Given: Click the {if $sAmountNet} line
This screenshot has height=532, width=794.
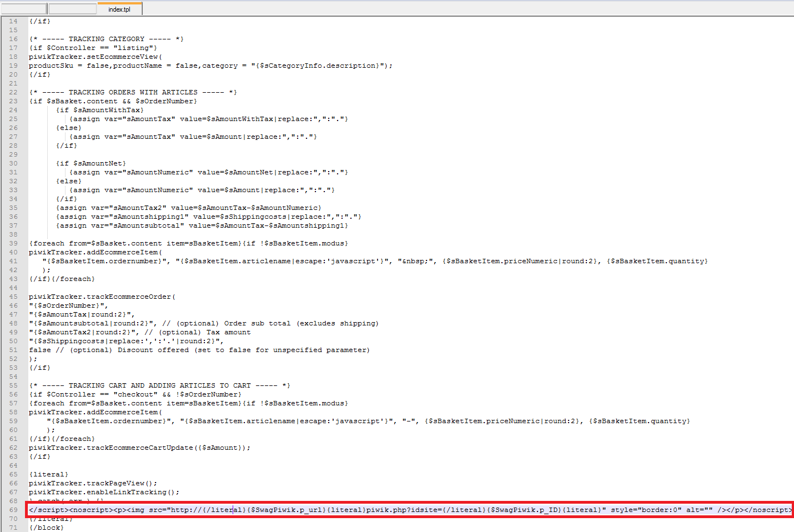Looking at the screenshot, I should point(91,163).
